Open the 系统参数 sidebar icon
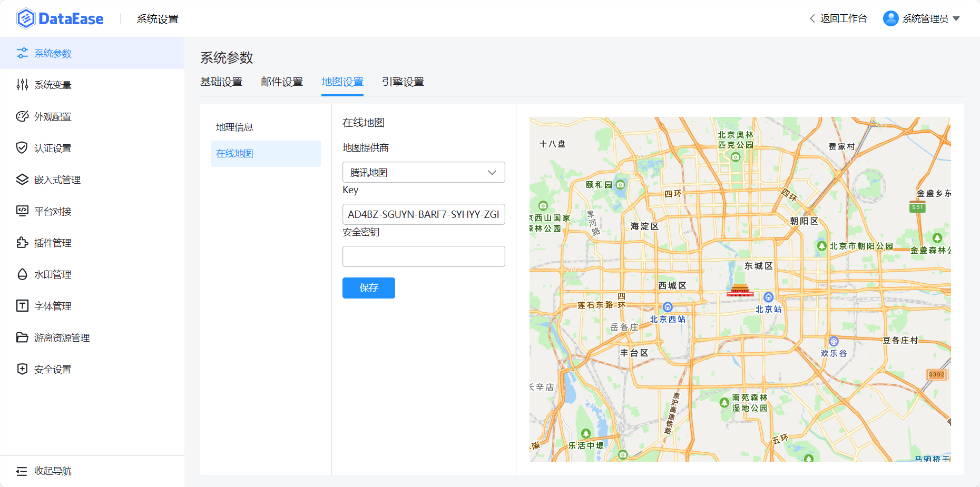Image resolution: width=980 pixels, height=487 pixels. 22,53
